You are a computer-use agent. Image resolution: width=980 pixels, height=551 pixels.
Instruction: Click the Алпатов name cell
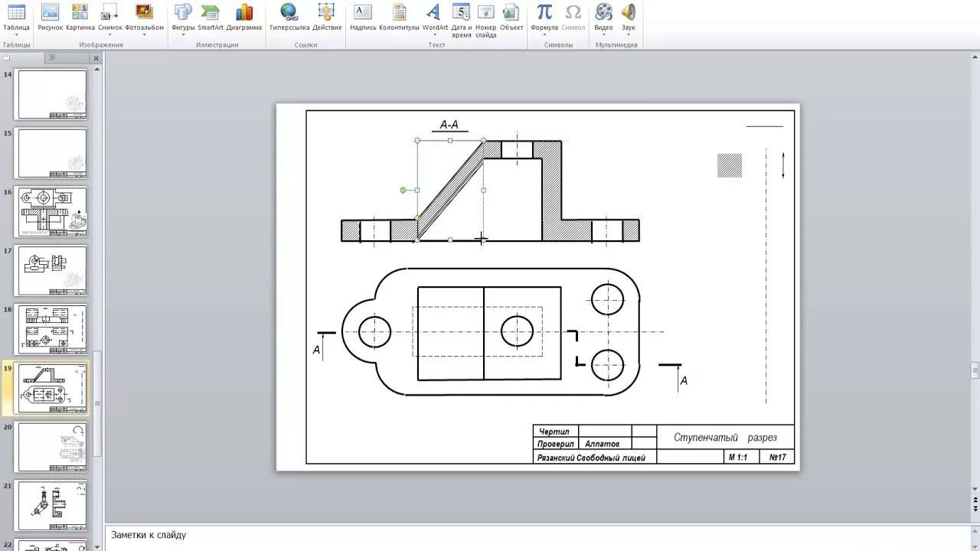(602, 444)
